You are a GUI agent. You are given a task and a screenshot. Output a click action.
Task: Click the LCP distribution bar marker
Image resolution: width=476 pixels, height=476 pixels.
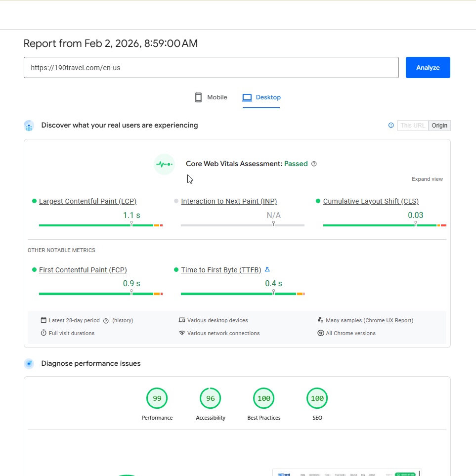click(x=131, y=224)
